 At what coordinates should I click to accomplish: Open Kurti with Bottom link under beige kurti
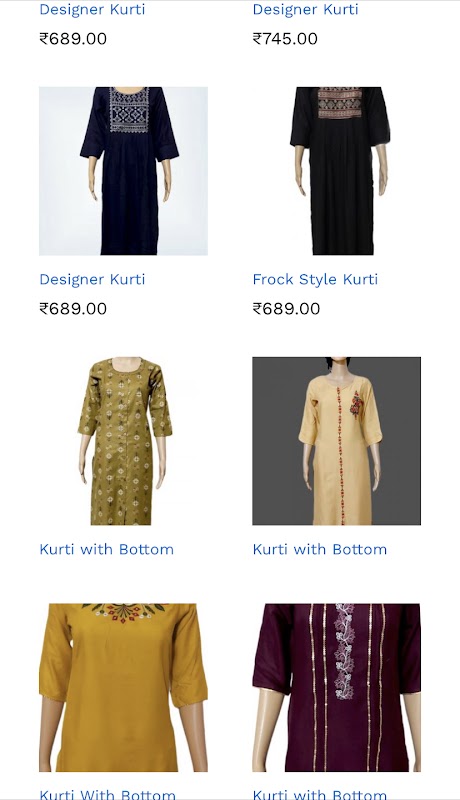[x=320, y=549]
